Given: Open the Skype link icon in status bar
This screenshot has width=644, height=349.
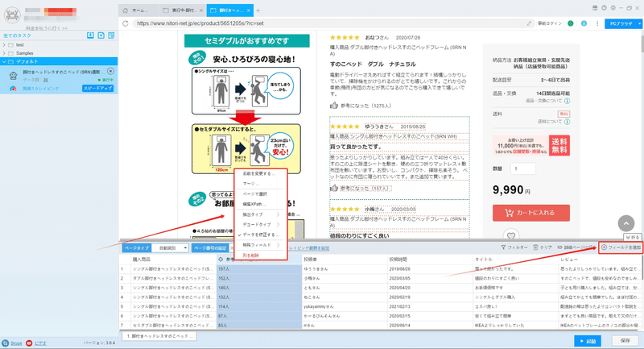Looking at the screenshot, I should 6,343.
